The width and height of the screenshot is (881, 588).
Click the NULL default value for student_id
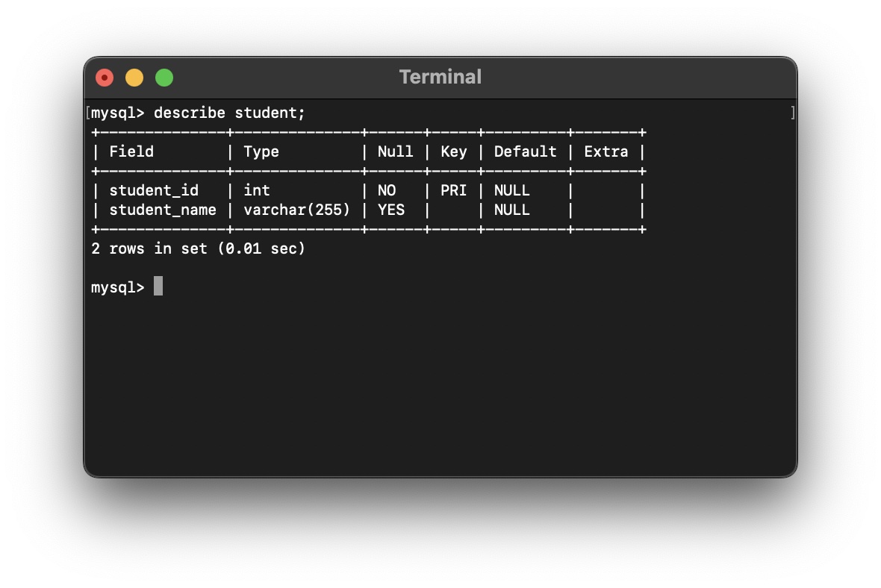(x=514, y=190)
